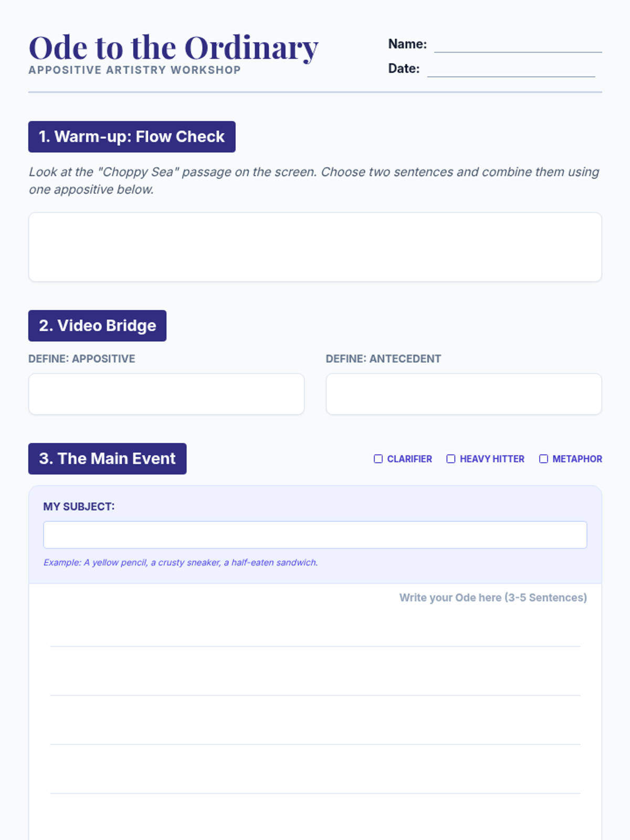
Task: Check the Clarifier checkbox
Action: (378, 459)
